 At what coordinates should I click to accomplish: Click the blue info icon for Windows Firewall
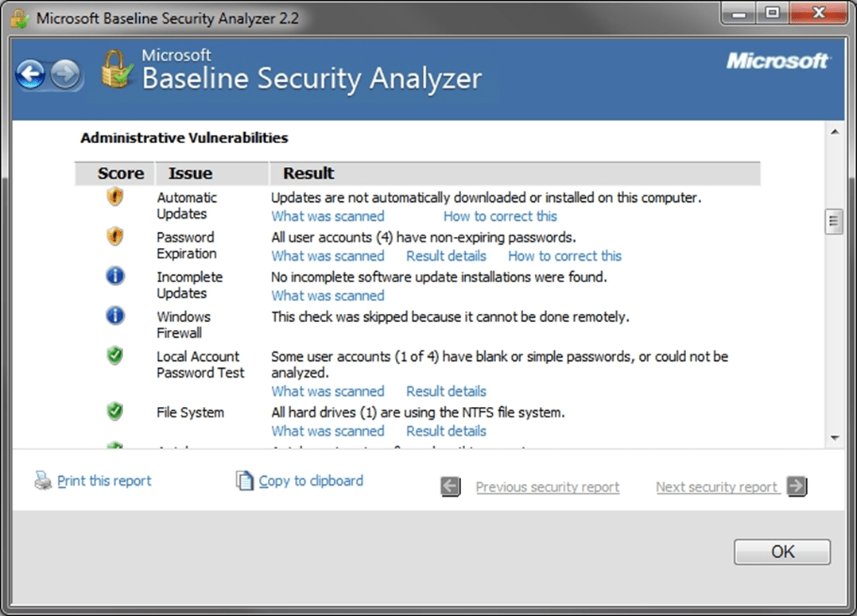coord(114,316)
